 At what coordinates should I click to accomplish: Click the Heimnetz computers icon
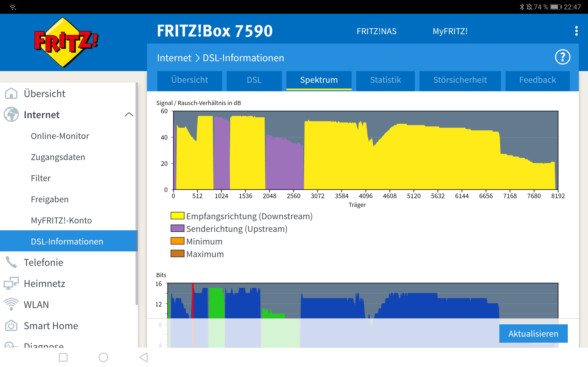coord(11,283)
